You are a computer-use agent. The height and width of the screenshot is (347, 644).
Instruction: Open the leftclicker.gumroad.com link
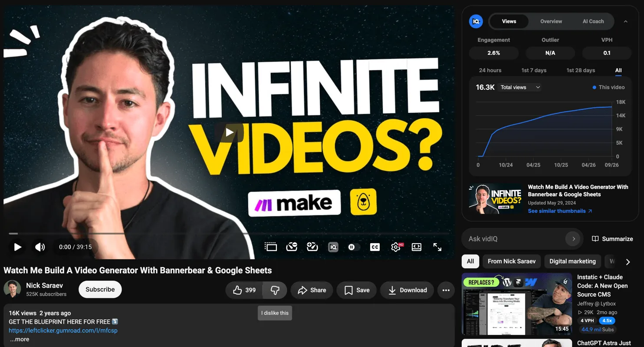63,330
